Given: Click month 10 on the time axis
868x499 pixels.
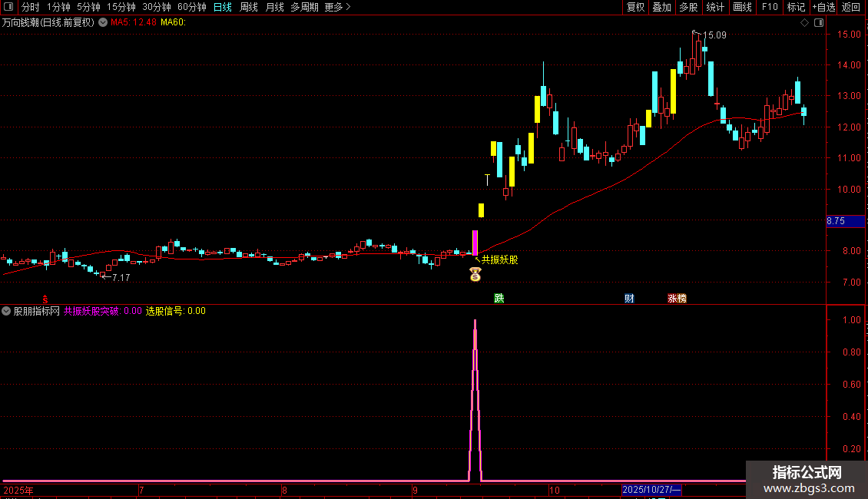Looking at the screenshot, I should pos(555,490).
